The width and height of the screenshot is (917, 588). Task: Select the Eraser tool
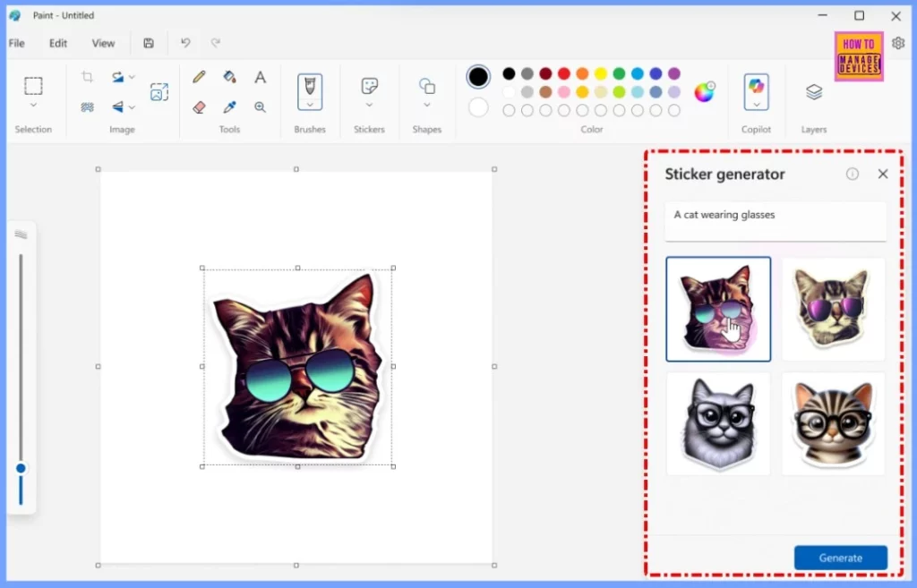coord(199,107)
